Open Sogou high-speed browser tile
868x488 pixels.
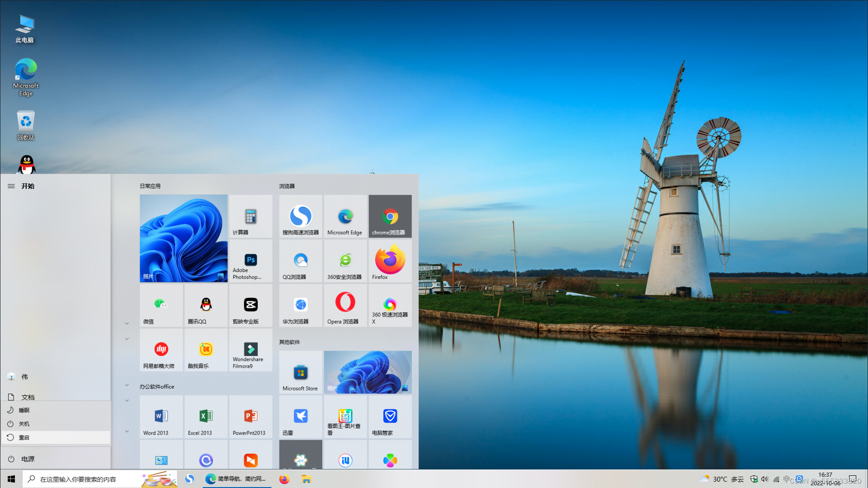[x=301, y=216]
